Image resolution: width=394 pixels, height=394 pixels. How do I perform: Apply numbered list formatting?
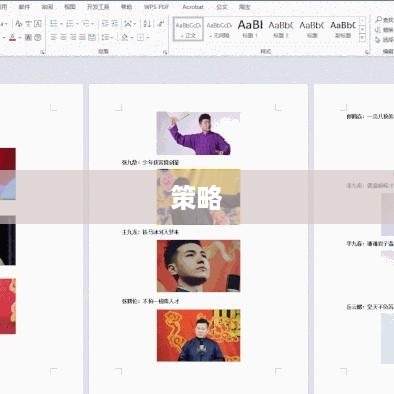(69, 24)
